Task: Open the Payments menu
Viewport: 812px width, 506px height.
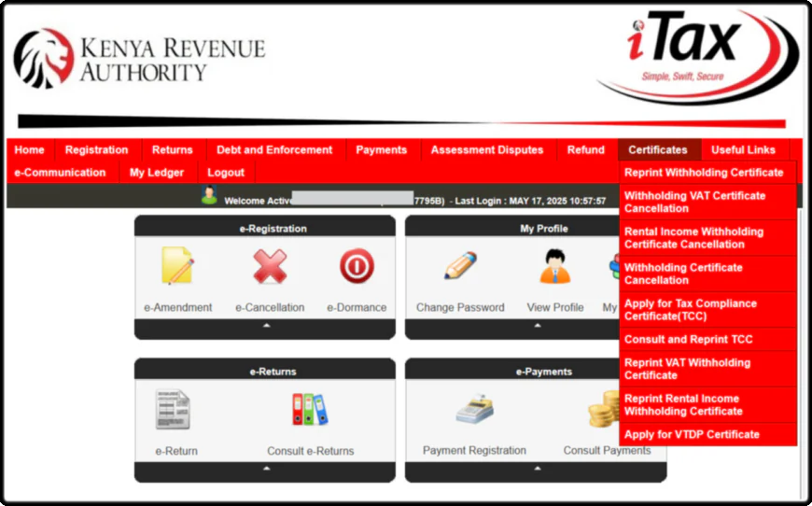Action: click(x=382, y=150)
